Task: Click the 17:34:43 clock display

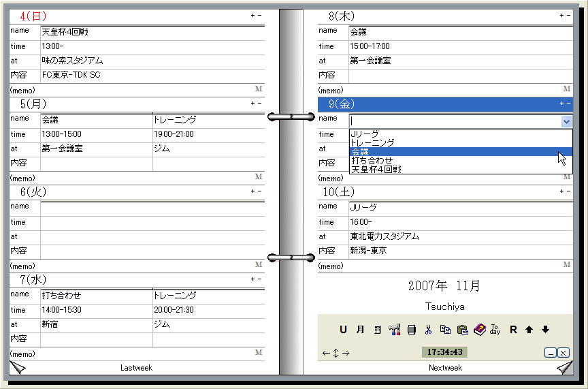Action: (445, 352)
